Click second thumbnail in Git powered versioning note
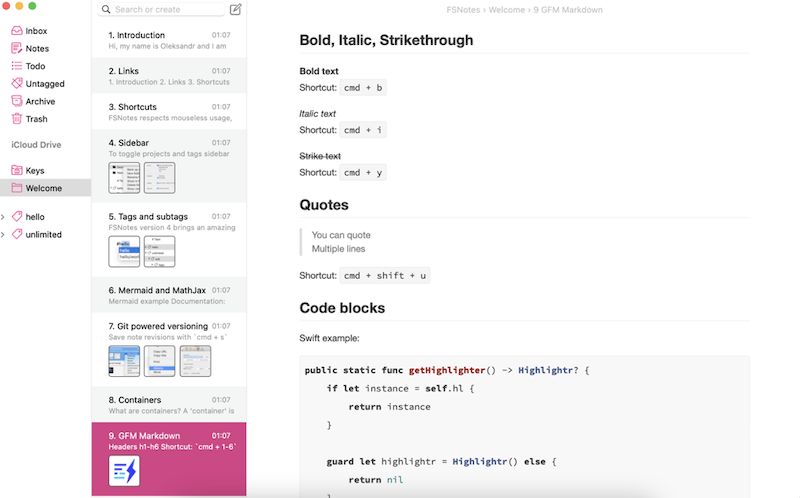The image size is (800, 498). click(x=159, y=361)
